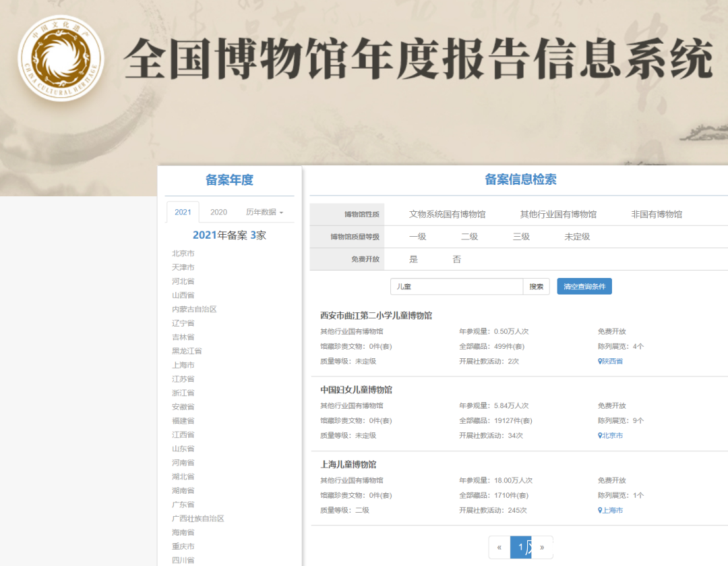728x566 pixels.
Task: Select 辽宁省 in province list
Action: tap(183, 323)
